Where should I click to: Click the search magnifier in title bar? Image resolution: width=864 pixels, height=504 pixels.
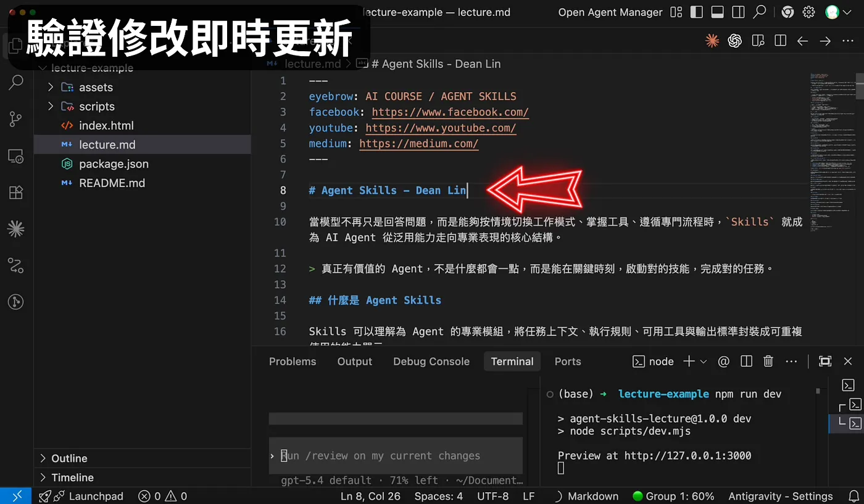click(x=760, y=12)
